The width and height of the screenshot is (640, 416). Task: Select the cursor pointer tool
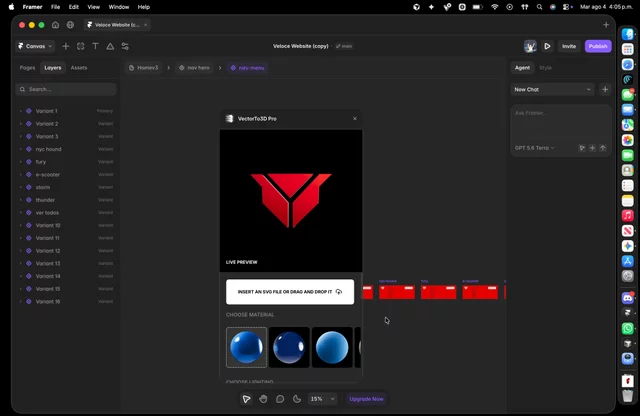click(246, 399)
